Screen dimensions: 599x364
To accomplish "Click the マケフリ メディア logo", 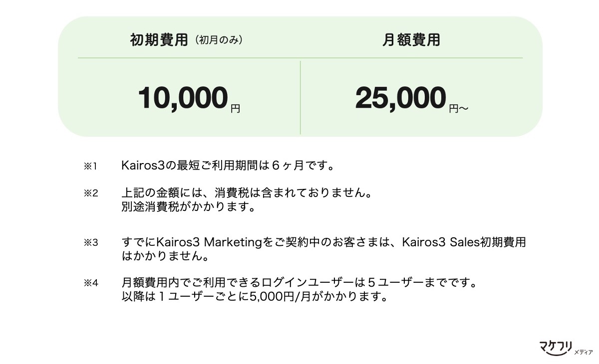I will tap(566, 348).
